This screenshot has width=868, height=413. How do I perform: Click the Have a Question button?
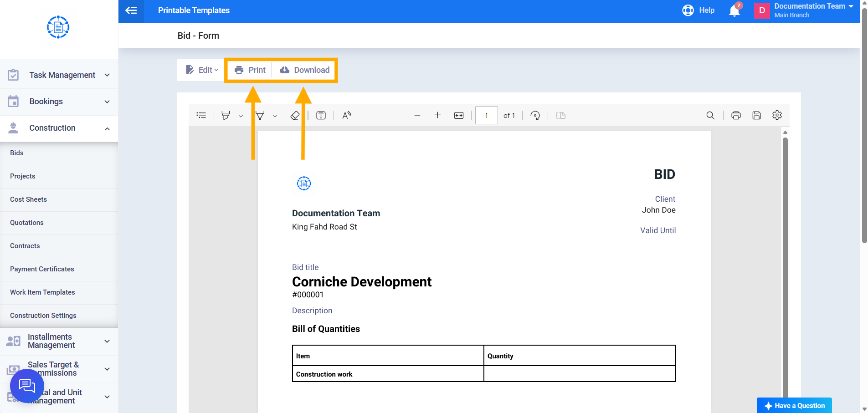(794, 406)
